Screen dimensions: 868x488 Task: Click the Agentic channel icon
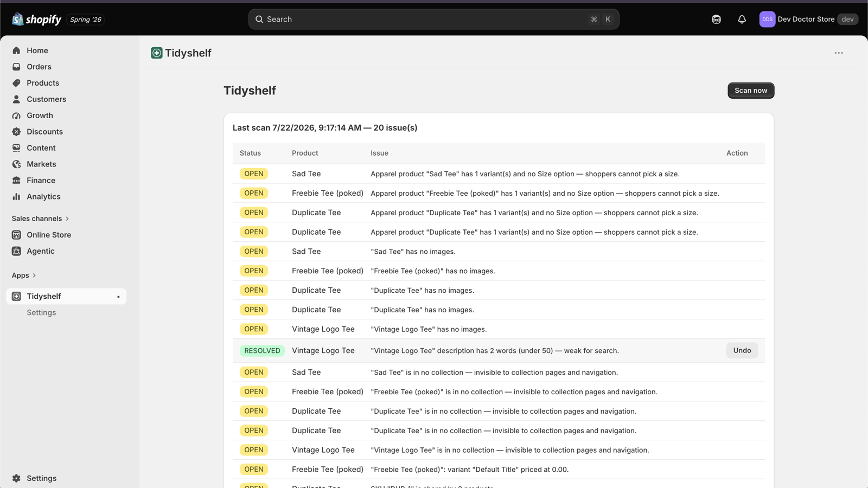tap(16, 251)
